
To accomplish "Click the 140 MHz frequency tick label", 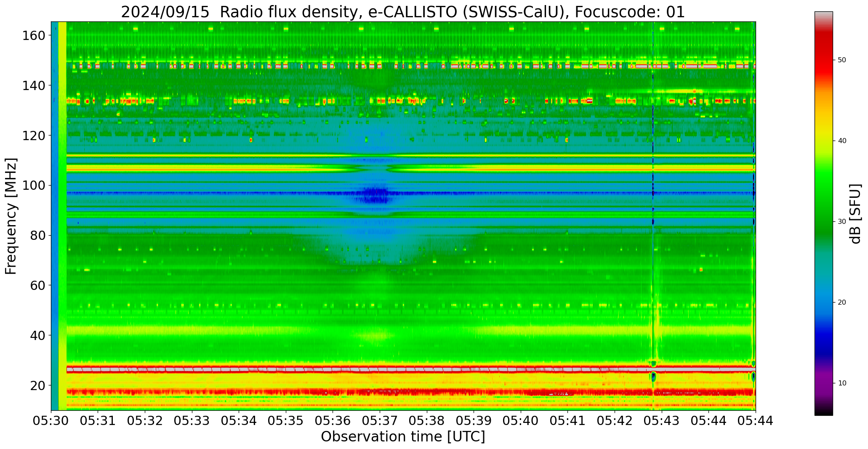I will pyautogui.click(x=35, y=85).
